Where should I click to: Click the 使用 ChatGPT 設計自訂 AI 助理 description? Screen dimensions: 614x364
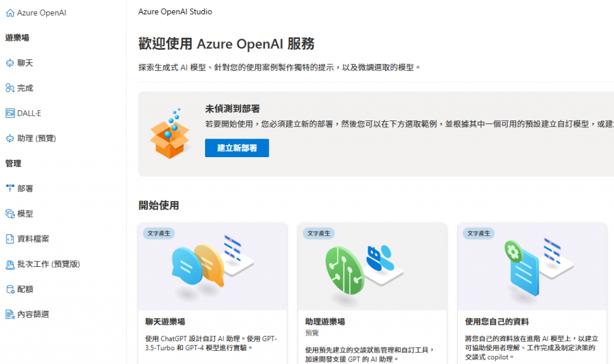[211, 343]
